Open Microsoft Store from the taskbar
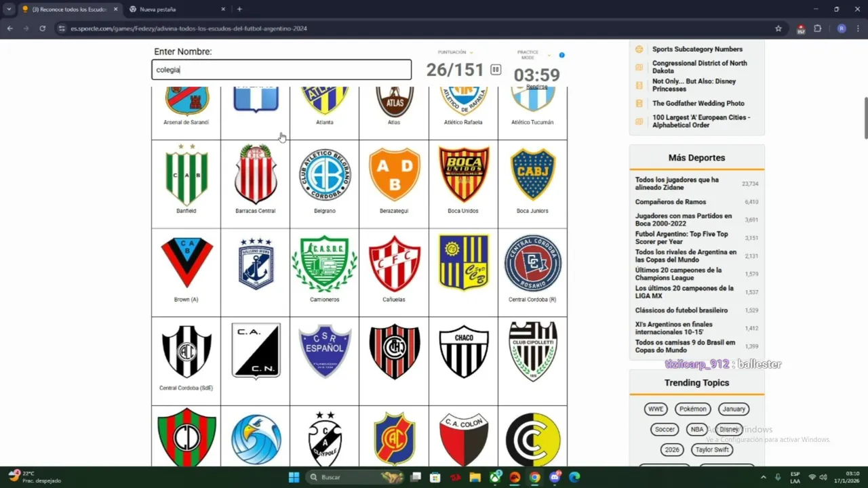Screen dimensions: 868x488 point(435,477)
